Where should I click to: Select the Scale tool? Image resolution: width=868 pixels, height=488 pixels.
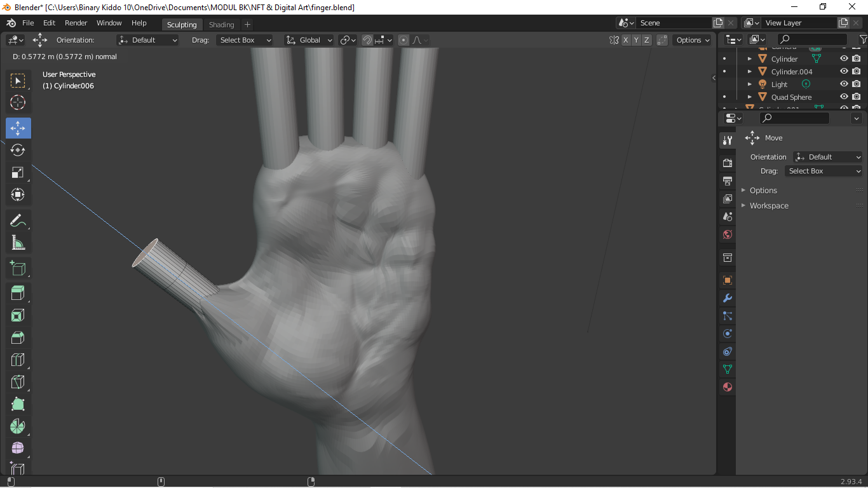18,172
